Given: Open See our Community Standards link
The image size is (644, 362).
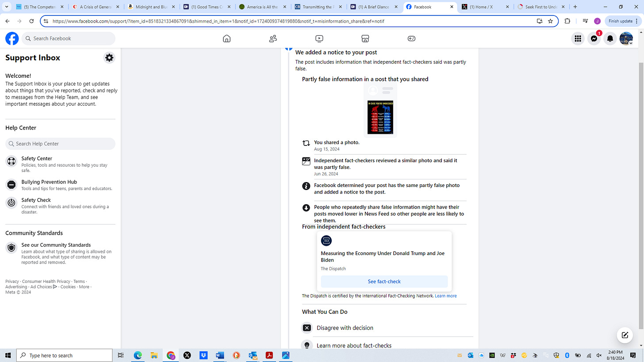Looking at the screenshot, I should [56, 245].
